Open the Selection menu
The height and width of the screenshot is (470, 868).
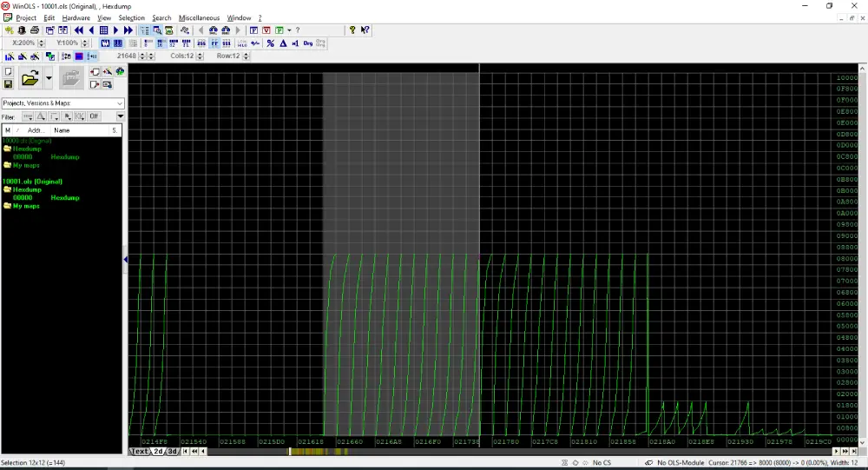coord(131,17)
